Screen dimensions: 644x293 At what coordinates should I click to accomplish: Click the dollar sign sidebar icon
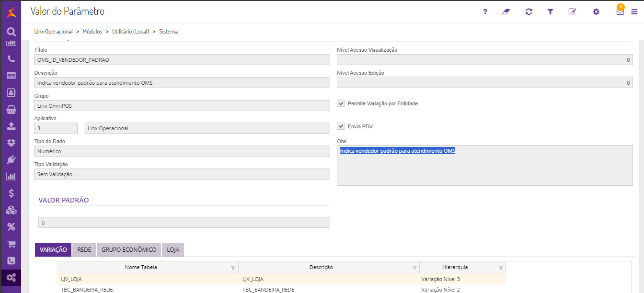pos(11,193)
